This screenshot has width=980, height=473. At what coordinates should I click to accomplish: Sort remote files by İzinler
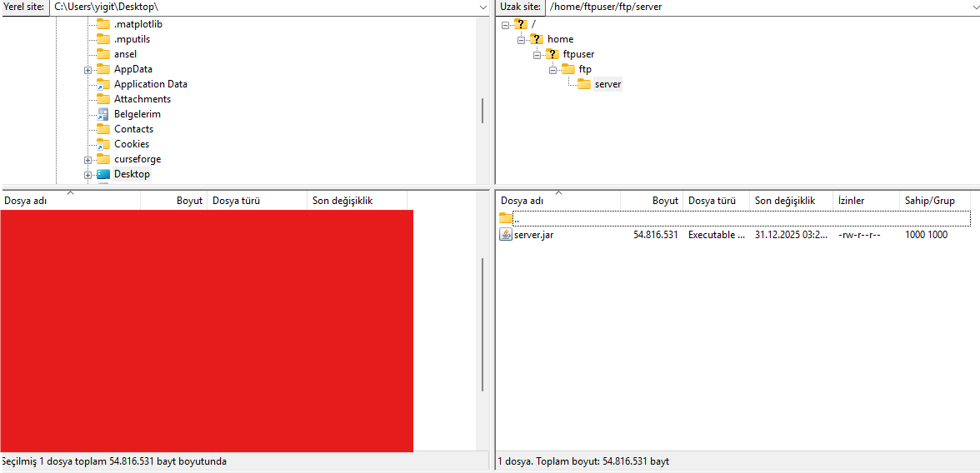(x=867, y=201)
